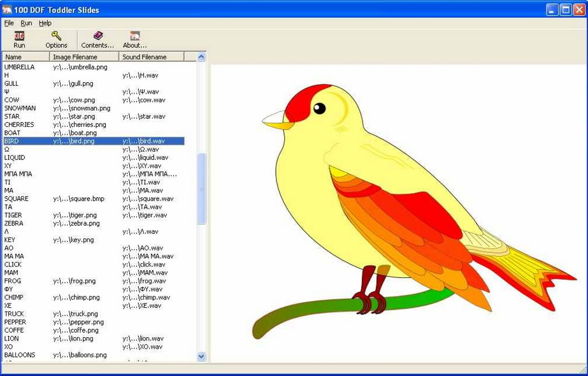Select the COFFE row

94,330
